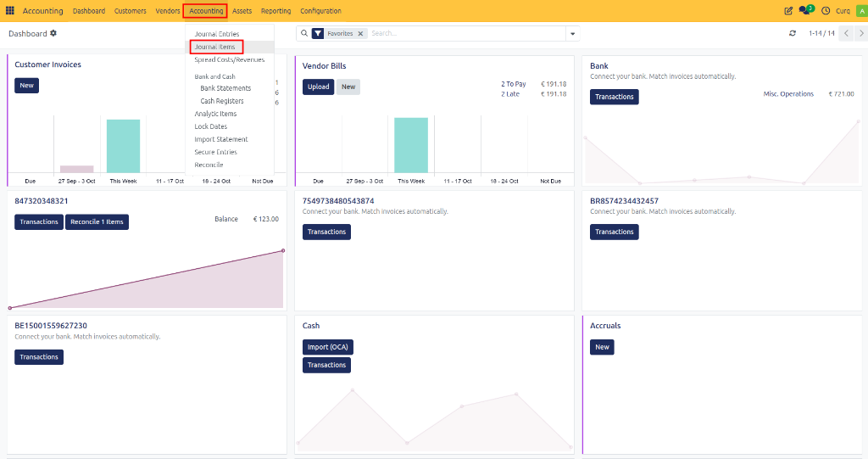Go to previous page arrow
The width and height of the screenshot is (868, 459).
click(x=846, y=33)
